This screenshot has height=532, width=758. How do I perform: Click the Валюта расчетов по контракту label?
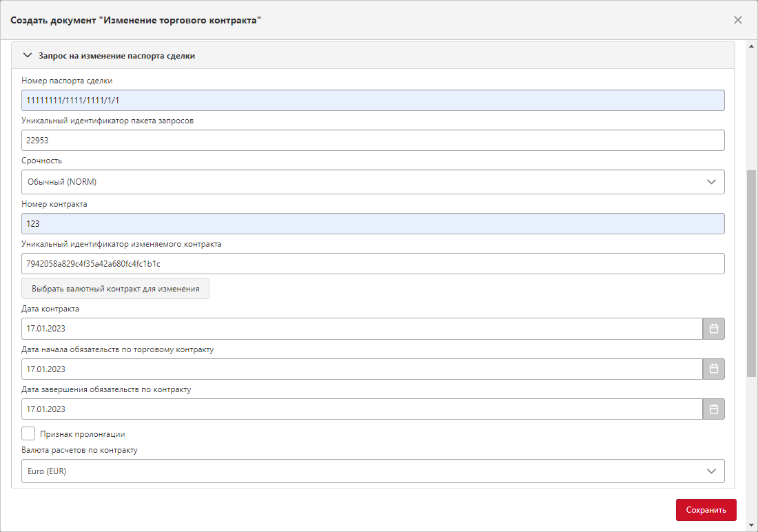pos(80,450)
